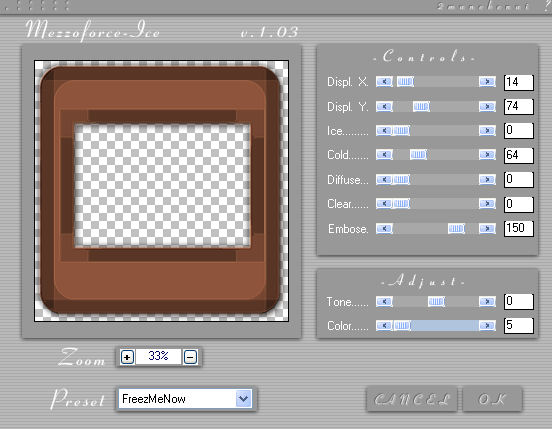Click the Embose slider handle

pyautogui.click(x=457, y=229)
